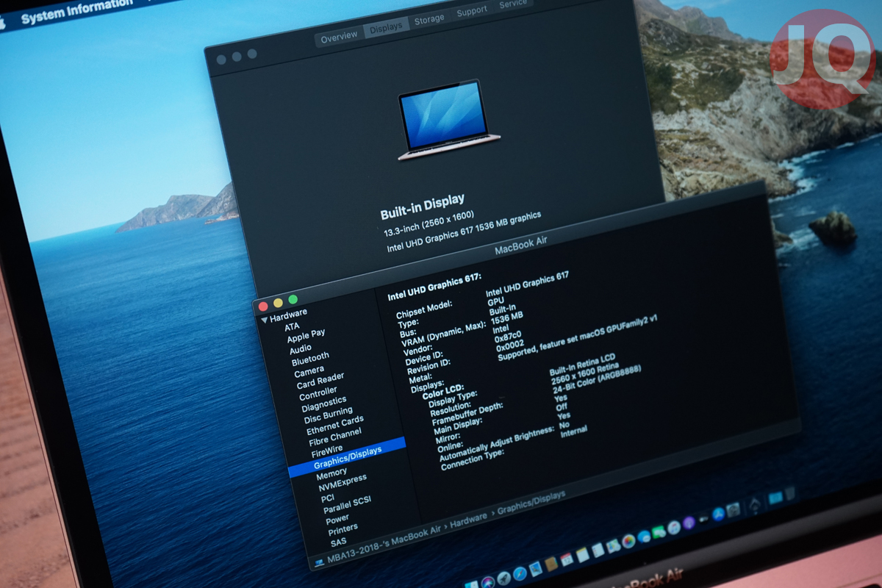Screen dimensions: 882x588
Task: Choose Bluetooth in the sidebar
Action: [310, 359]
